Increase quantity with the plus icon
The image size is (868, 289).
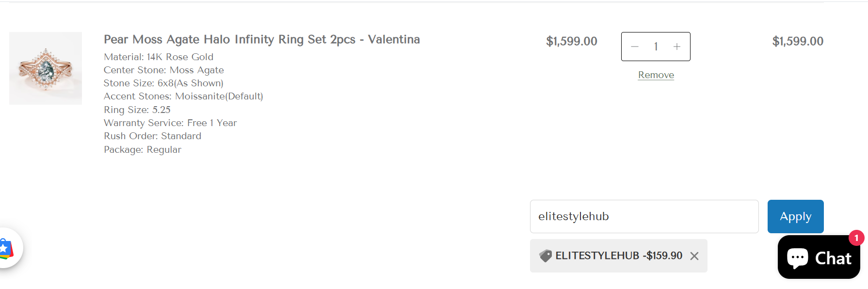click(677, 47)
